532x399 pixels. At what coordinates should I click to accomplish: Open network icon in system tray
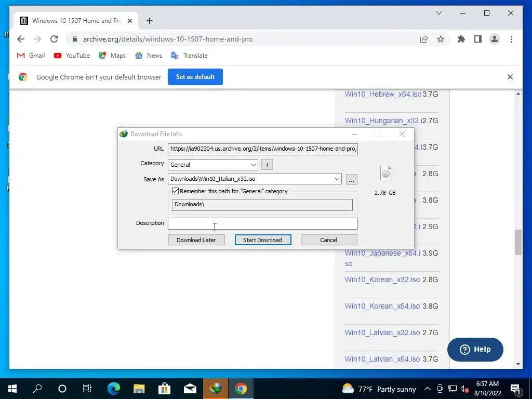point(453,389)
